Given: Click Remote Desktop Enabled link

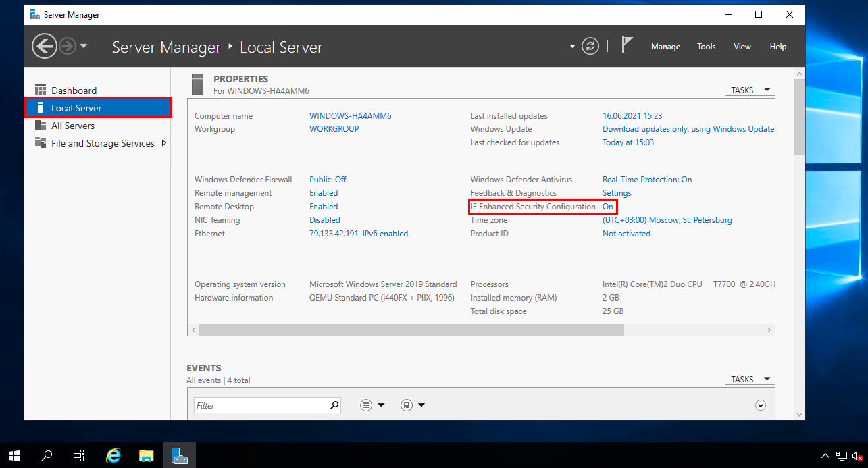Looking at the screenshot, I should 324,207.
